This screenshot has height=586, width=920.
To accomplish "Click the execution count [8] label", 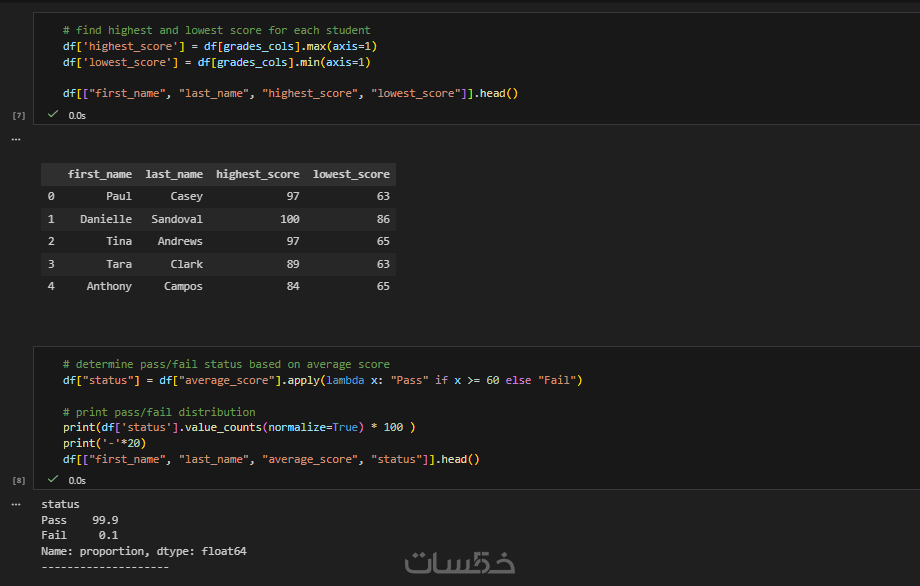I will pos(18,481).
